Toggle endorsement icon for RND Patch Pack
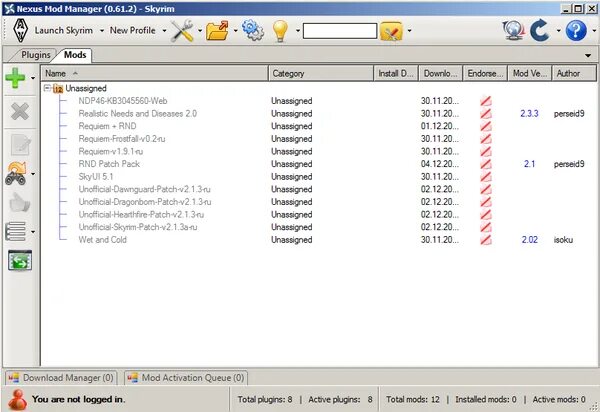The width and height of the screenshot is (600, 412). coord(486,164)
